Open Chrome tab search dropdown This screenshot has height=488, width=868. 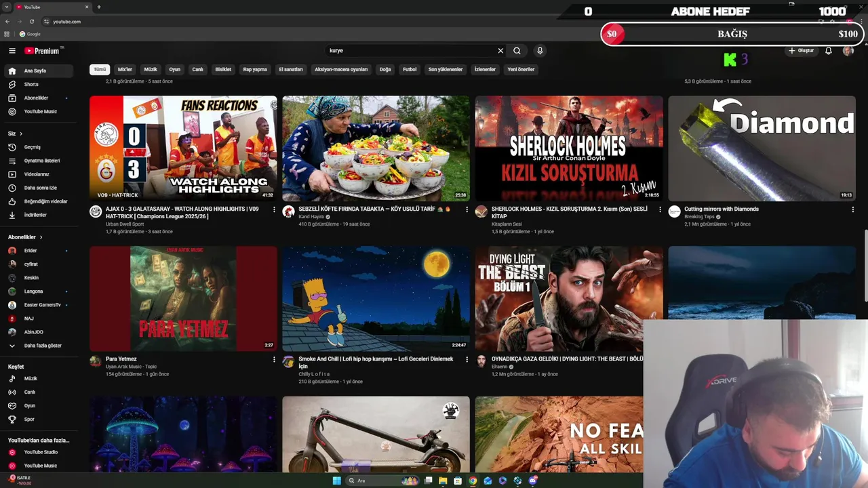pyautogui.click(x=7, y=7)
